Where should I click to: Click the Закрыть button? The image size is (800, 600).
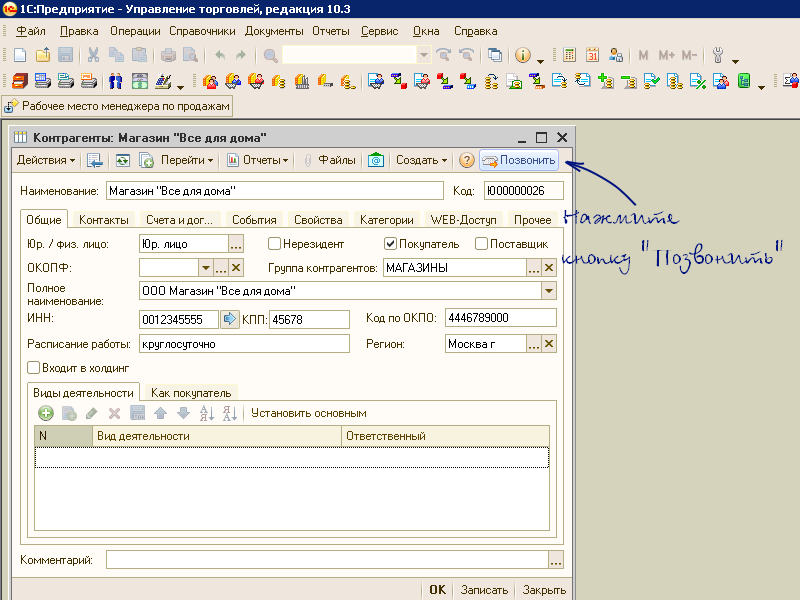pos(544,590)
